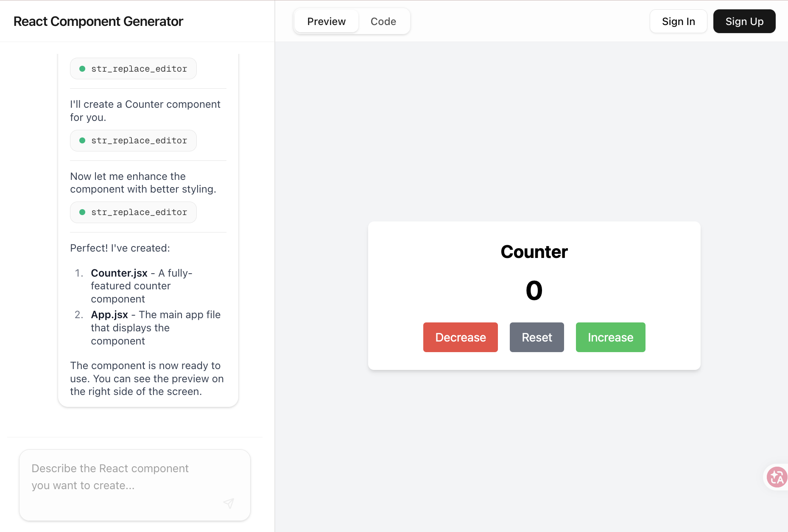Click the first str_replace_editor status chip
Viewport: 788px width, 532px height.
[x=133, y=69]
